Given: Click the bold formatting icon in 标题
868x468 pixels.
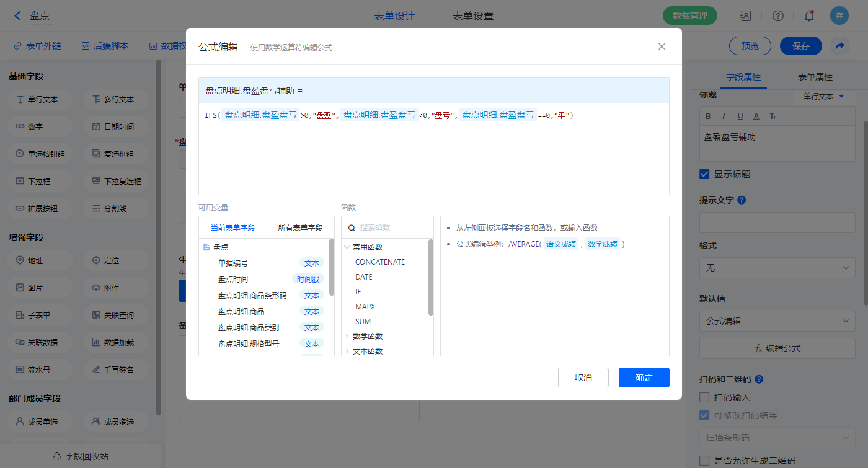Looking at the screenshot, I should click(x=707, y=116).
